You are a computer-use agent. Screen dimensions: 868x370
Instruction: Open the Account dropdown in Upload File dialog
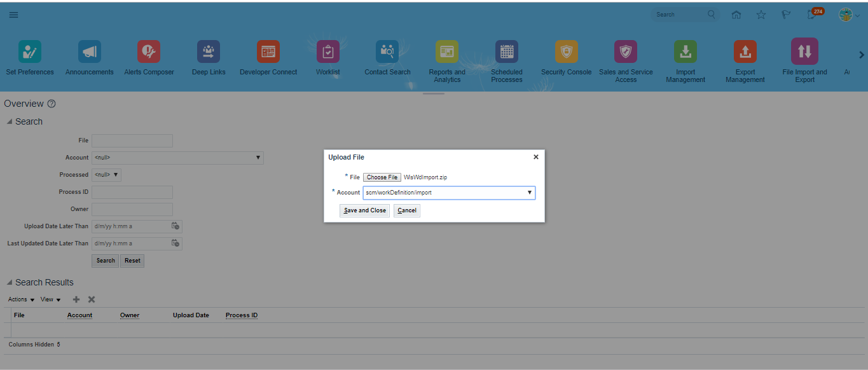click(x=530, y=192)
